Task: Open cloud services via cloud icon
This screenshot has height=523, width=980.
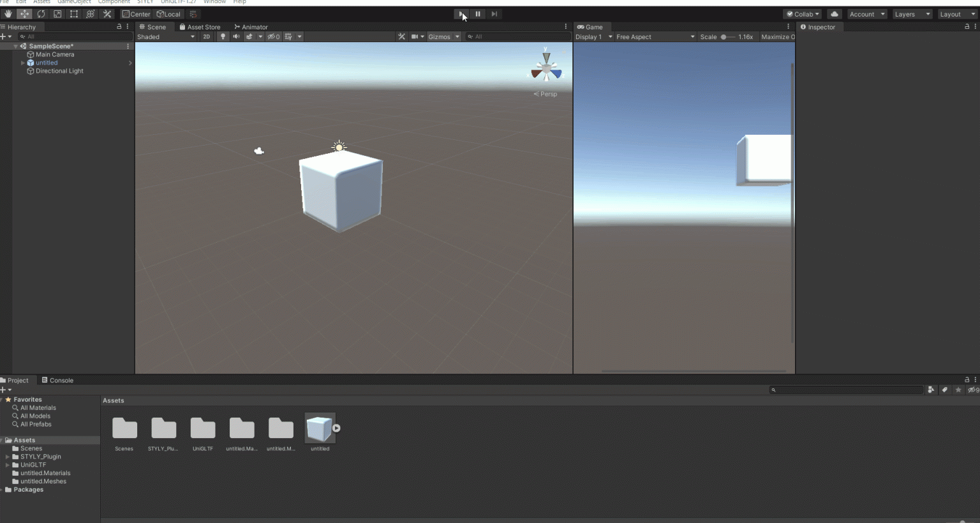Action: [x=834, y=14]
